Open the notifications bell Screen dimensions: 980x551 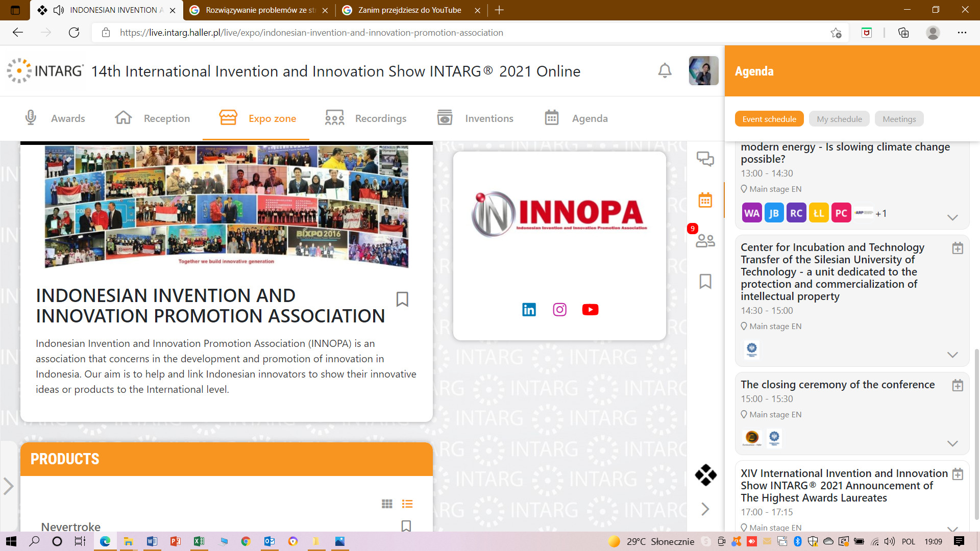665,70
